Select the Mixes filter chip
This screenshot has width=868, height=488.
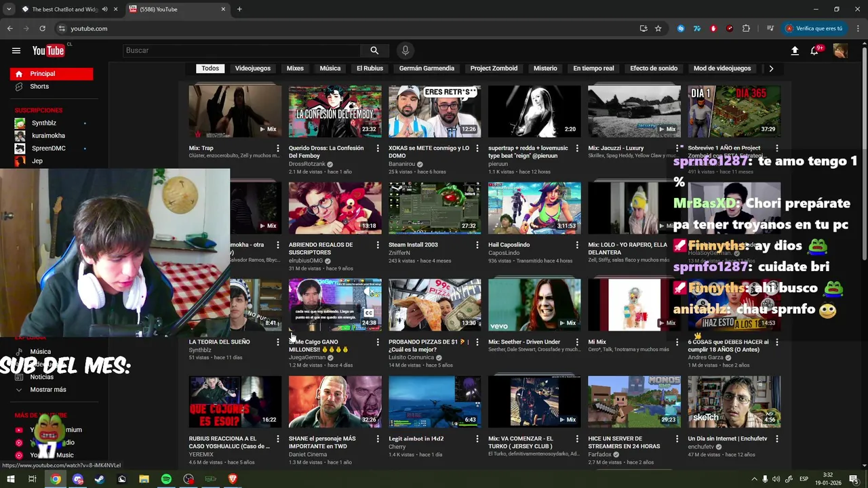click(x=295, y=68)
